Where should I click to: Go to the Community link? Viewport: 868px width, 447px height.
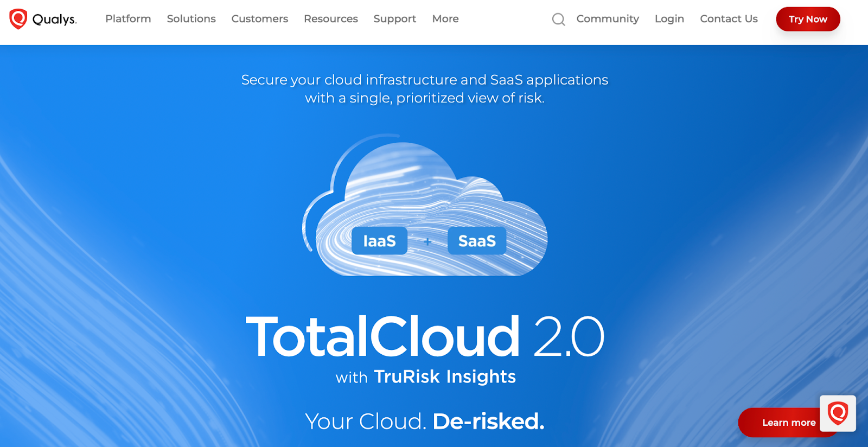[608, 19]
